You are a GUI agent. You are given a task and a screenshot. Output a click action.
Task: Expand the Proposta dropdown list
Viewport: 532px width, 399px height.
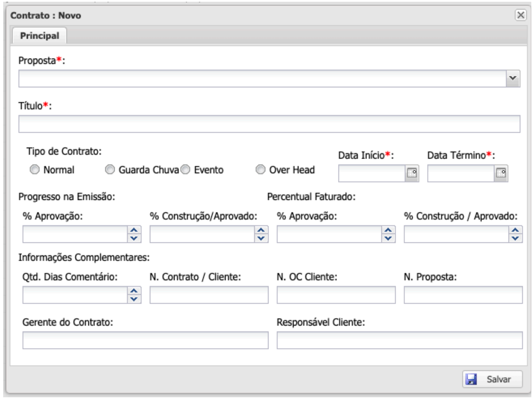click(x=513, y=78)
